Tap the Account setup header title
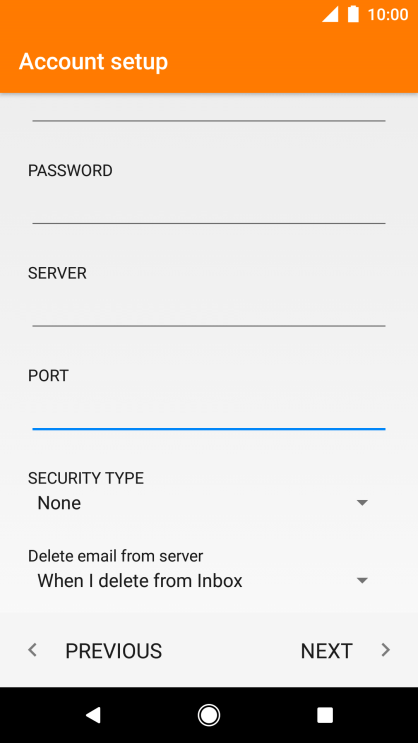418x743 pixels. pyautogui.click(x=93, y=62)
